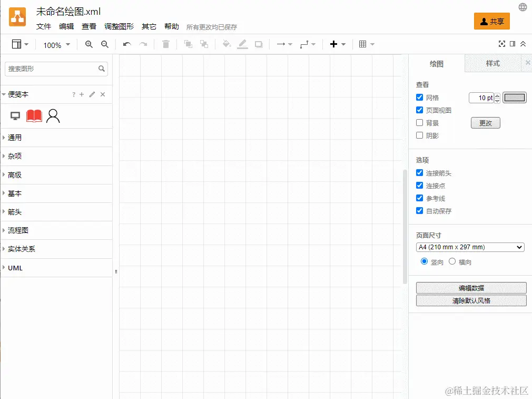Expand the 通用 shape category
Image resolution: width=532 pixels, height=399 pixels.
pyautogui.click(x=56, y=138)
